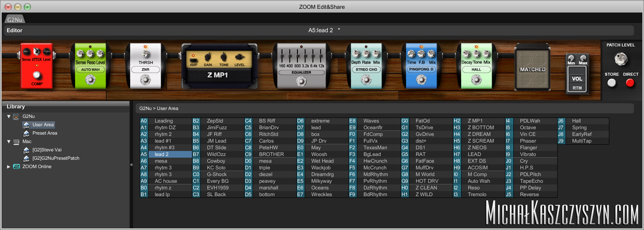
Task: Select the green AUTO WAH pedal
Action: pyautogui.click(x=91, y=66)
